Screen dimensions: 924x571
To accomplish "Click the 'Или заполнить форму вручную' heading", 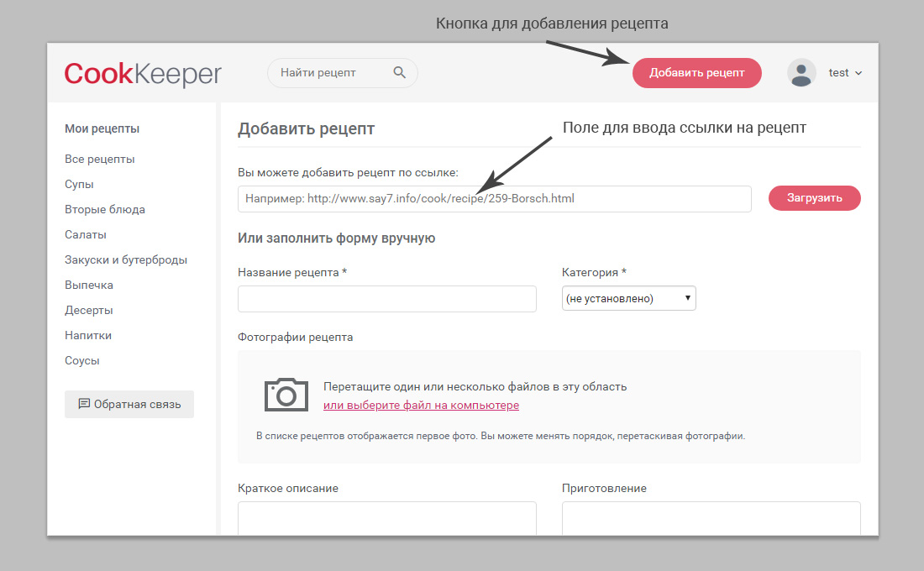I will (337, 238).
